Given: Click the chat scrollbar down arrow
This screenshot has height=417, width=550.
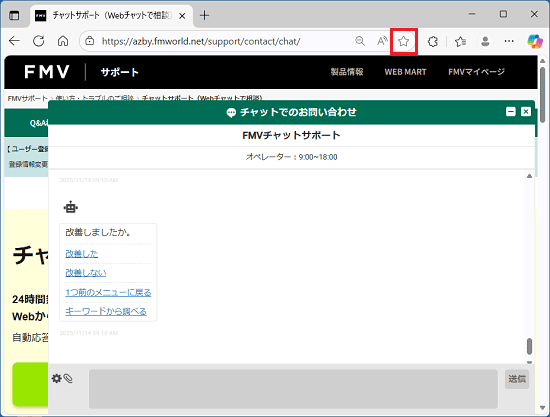Looking at the screenshot, I should (529, 362).
